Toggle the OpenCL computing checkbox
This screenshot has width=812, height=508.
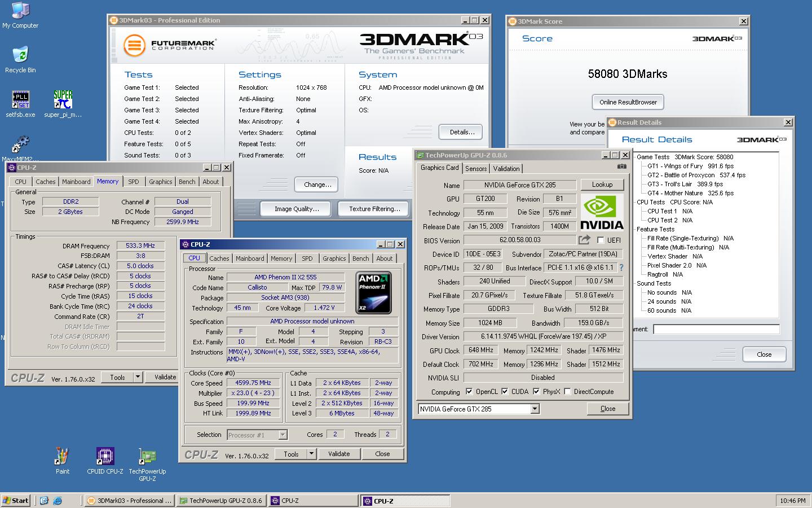tap(469, 392)
